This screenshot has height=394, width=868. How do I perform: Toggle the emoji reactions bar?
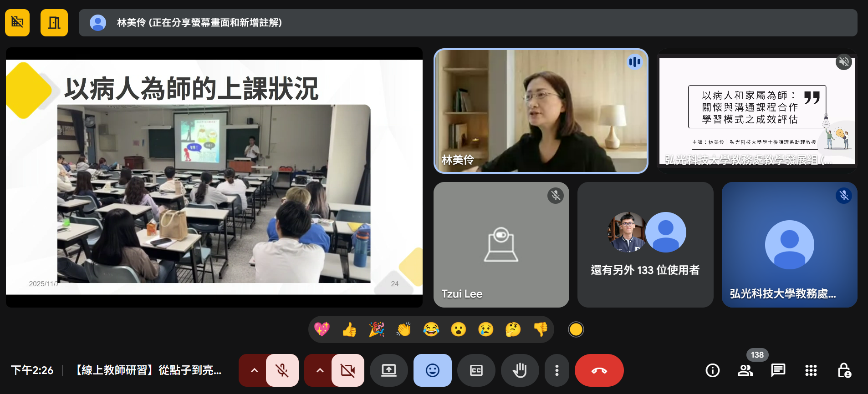432,370
